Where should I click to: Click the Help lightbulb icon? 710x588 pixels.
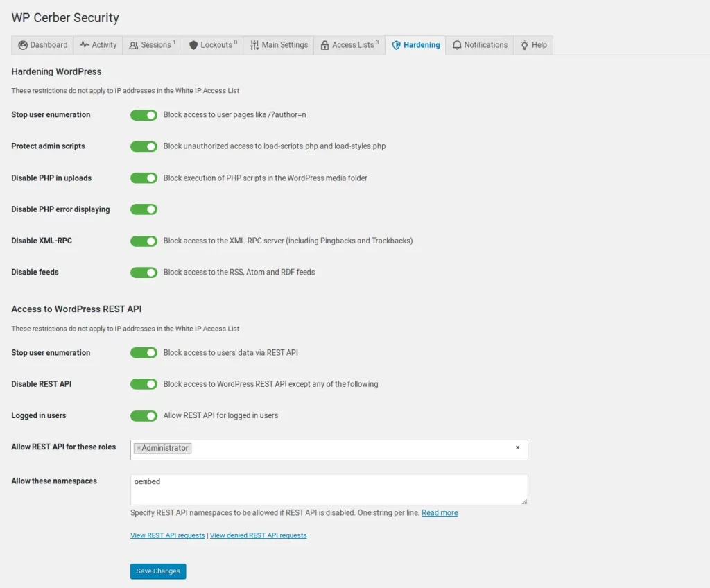point(525,45)
